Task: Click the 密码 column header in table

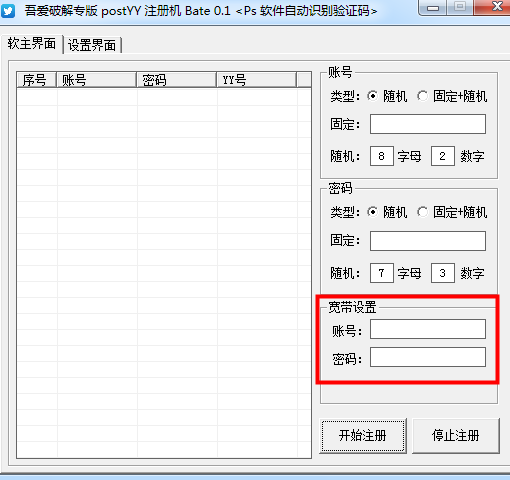Action: (x=176, y=80)
